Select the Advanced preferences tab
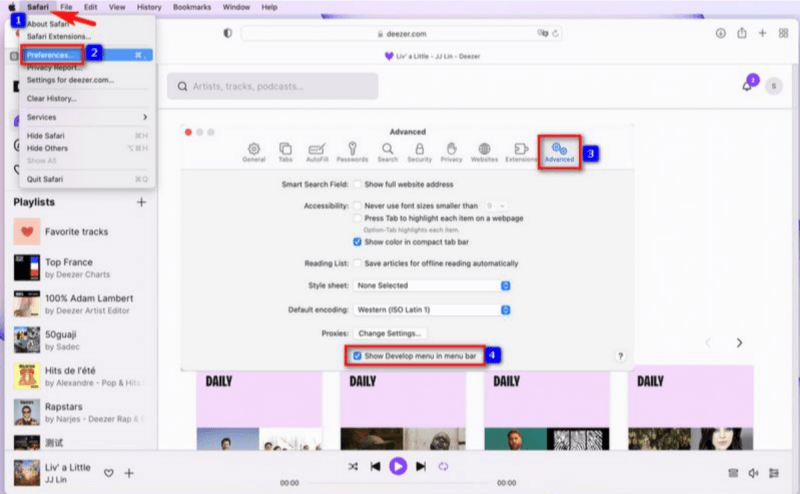800x494 pixels. click(x=559, y=152)
